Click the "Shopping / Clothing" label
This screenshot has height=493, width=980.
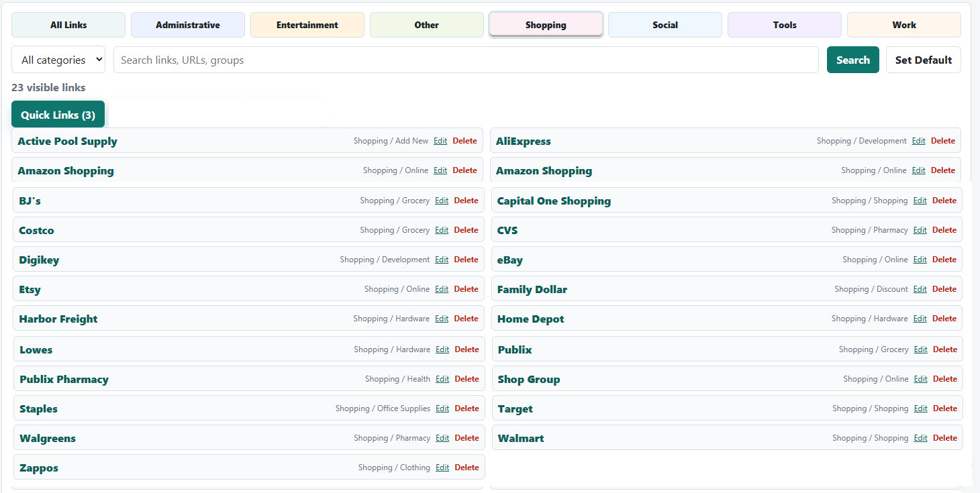[394, 468]
